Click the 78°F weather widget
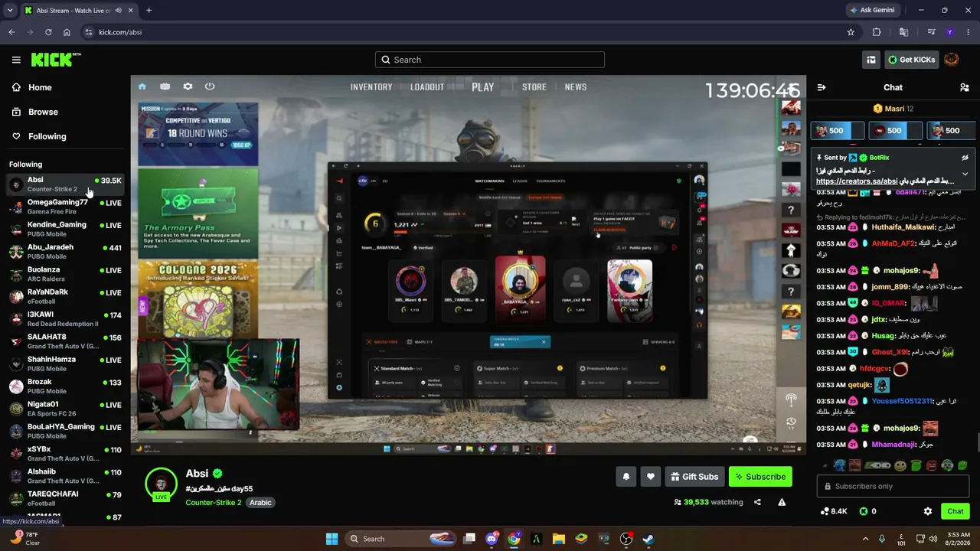The height and width of the screenshot is (551, 980). tap(25, 539)
